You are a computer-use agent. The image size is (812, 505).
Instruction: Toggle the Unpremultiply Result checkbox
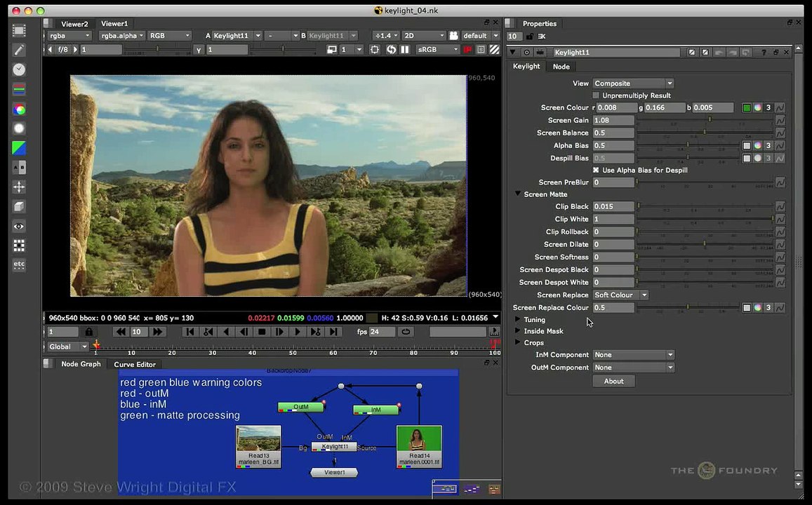coord(596,95)
